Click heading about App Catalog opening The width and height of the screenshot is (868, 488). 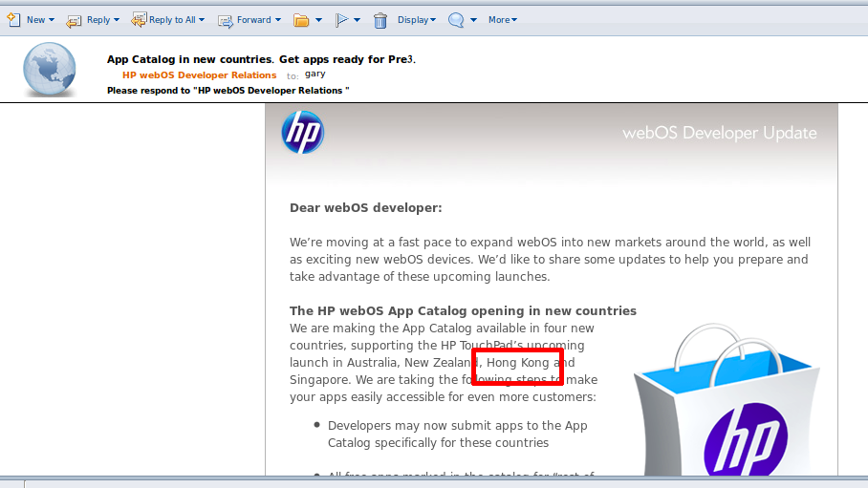[x=463, y=311]
